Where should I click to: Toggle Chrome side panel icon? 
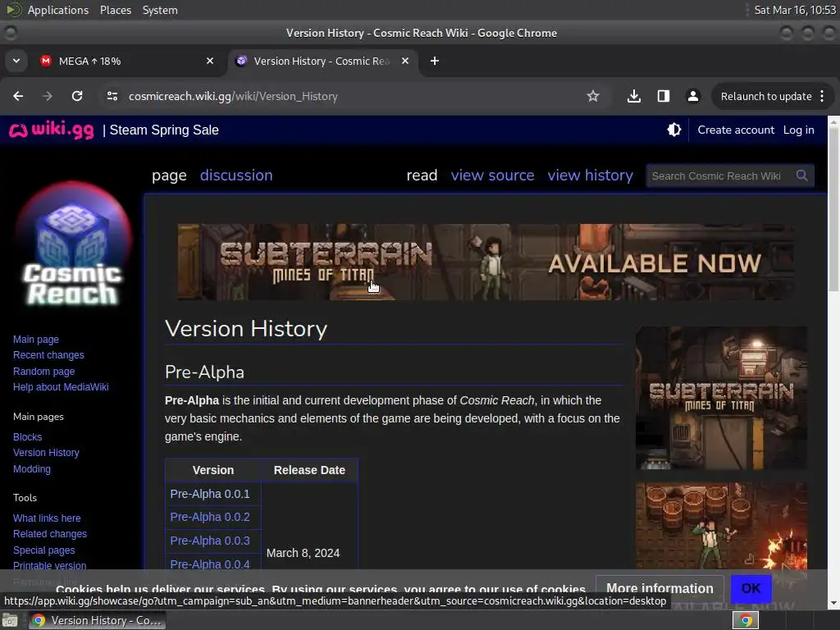[x=663, y=96]
